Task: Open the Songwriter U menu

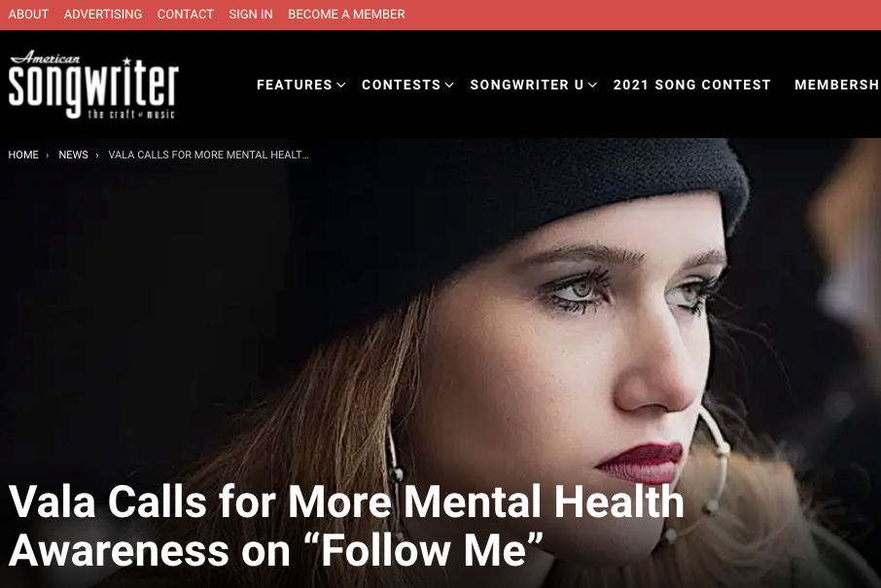Action: point(527,85)
